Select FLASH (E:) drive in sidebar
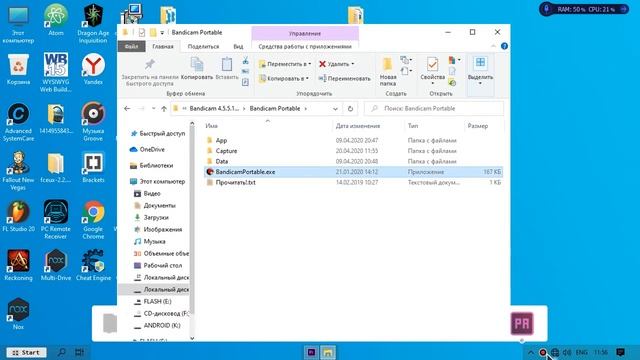Image resolution: width=640 pixels, height=360 pixels. coord(157,302)
